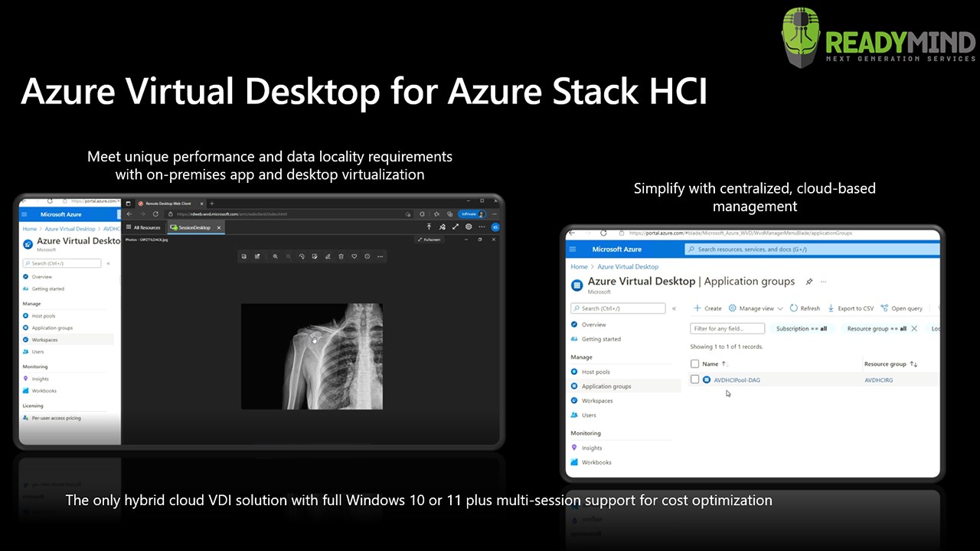The image size is (980, 551).
Task: Open All Resources in Remote Desktop Web Client
Action: pos(143,227)
